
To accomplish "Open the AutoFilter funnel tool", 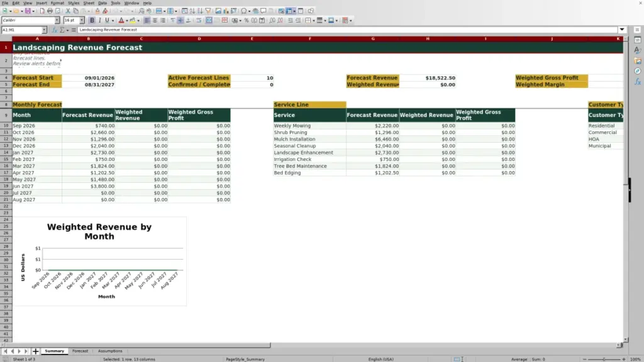I will point(208,11).
